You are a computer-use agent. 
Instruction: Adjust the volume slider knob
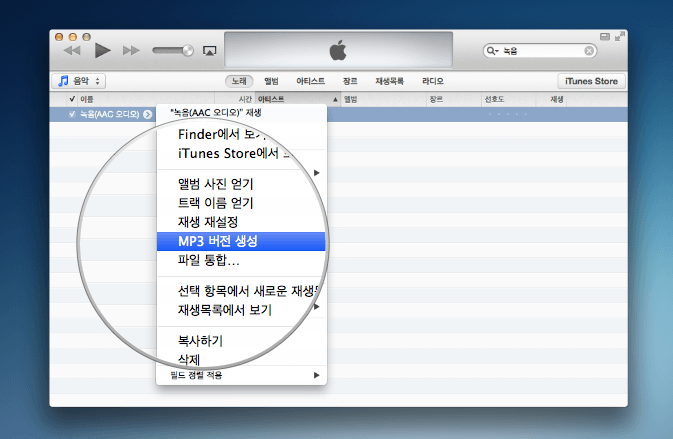point(188,50)
